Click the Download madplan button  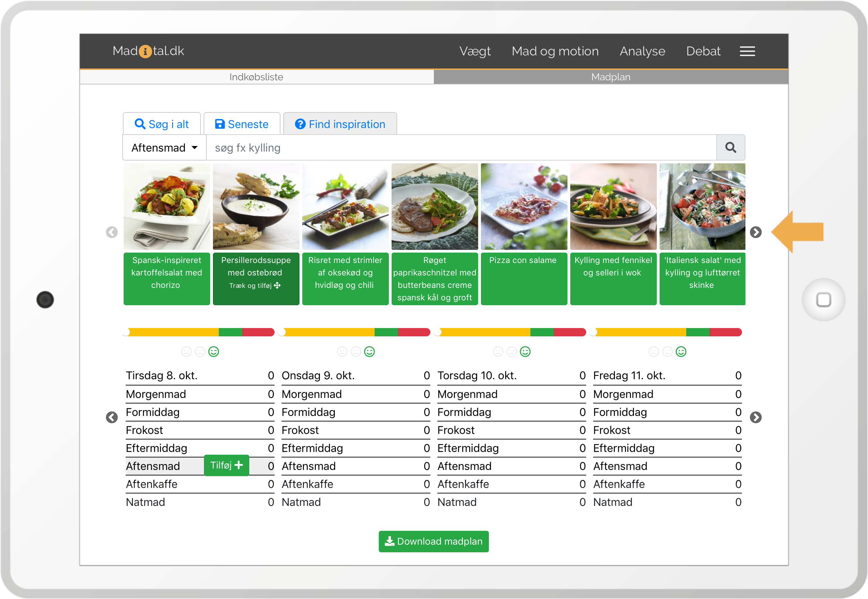(x=433, y=541)
